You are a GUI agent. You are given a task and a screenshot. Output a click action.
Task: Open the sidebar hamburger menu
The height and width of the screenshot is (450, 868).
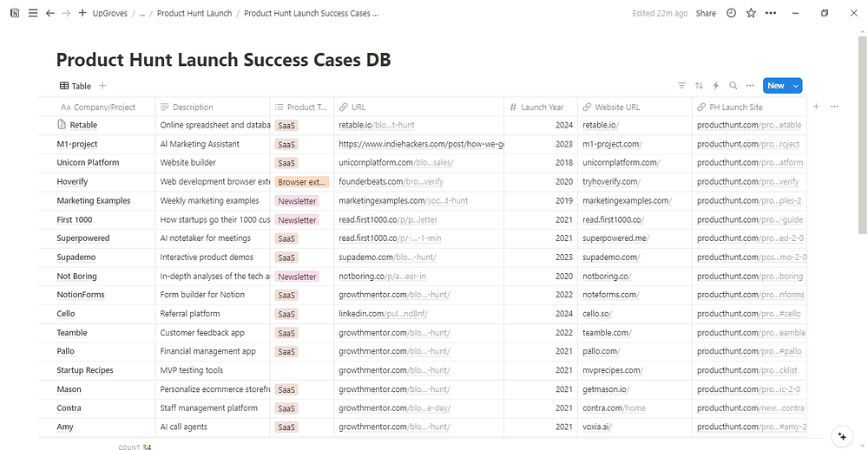(x=32, y=14)
